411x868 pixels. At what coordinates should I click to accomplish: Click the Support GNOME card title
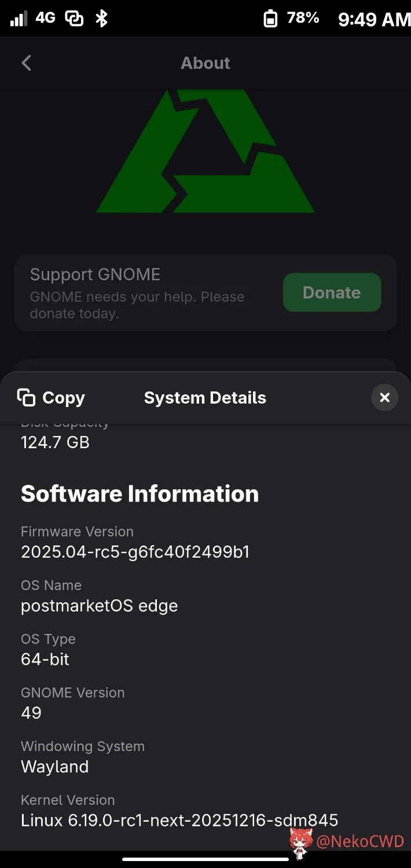point(95,274)
